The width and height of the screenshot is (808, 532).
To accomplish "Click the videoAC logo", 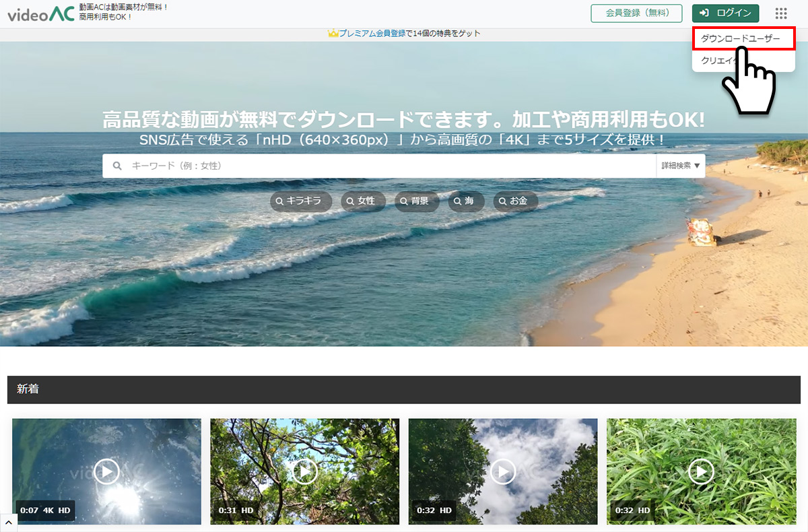I will click(x=40, y=13).
